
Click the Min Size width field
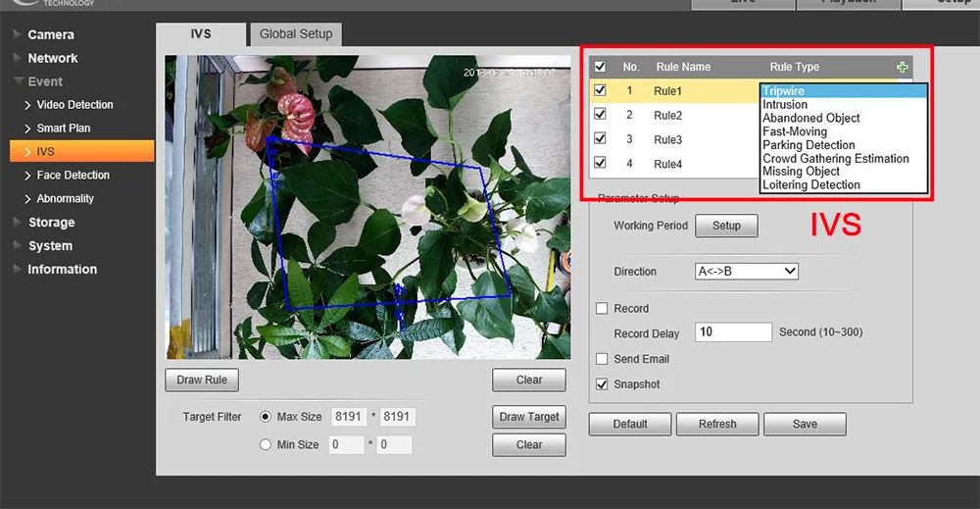pyautogui.click(x=346, y=444)
